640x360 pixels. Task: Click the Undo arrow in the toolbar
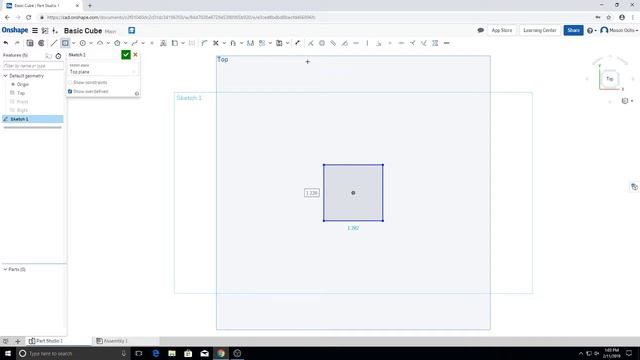6,43
